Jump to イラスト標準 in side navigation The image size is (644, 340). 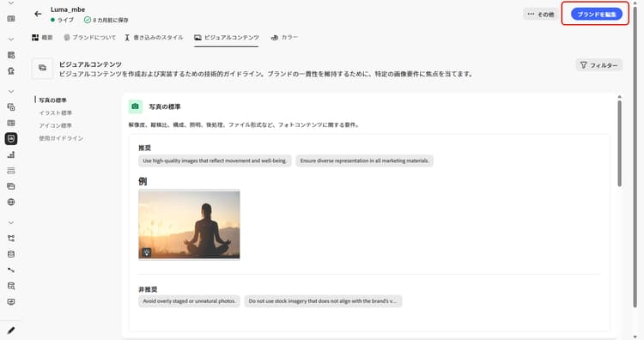(56, 113)
